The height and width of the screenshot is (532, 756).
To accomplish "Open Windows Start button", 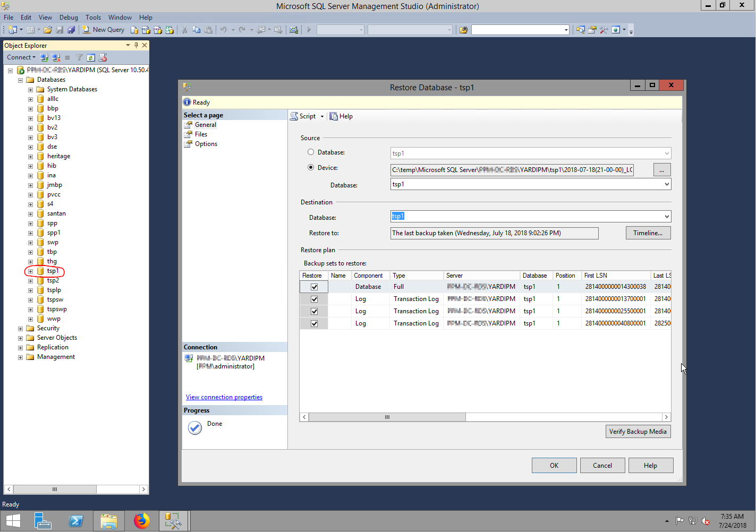I will (x=13, y=521).
